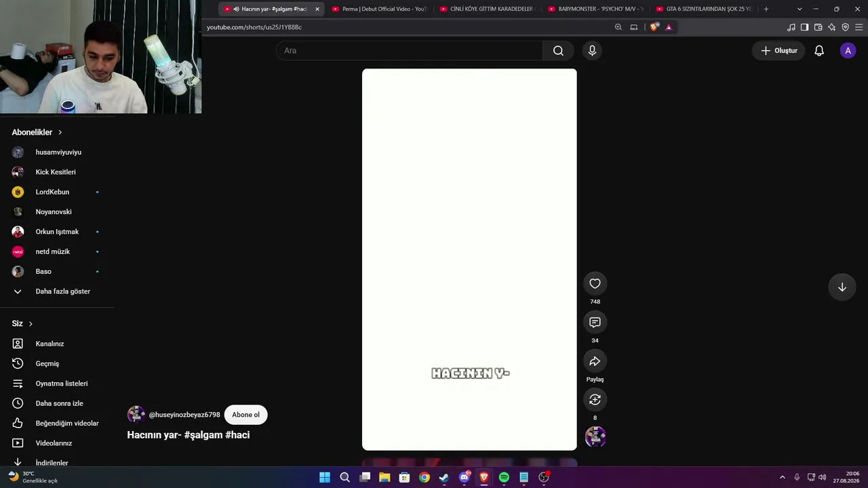This screenshot has height=488, width=868.
Task: Show hidden tray icons chevron
Action: 782,477
